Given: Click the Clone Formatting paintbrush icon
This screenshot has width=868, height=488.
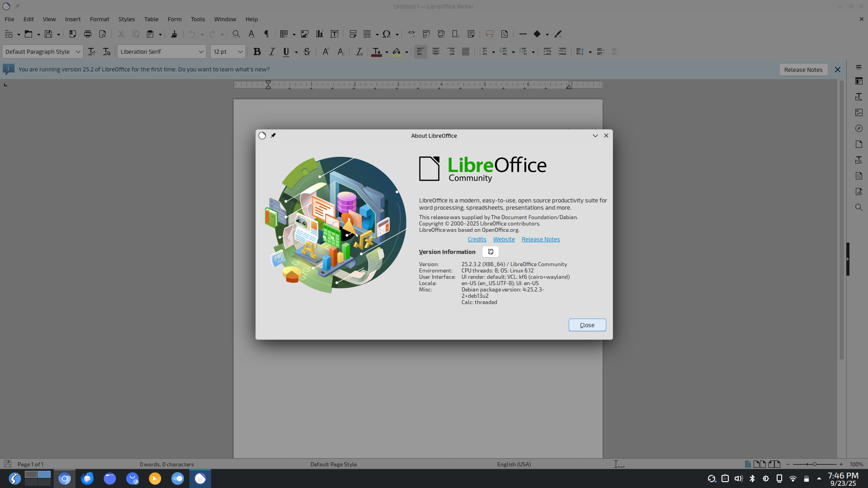Looking at the screenshot, I should [174, 34].
